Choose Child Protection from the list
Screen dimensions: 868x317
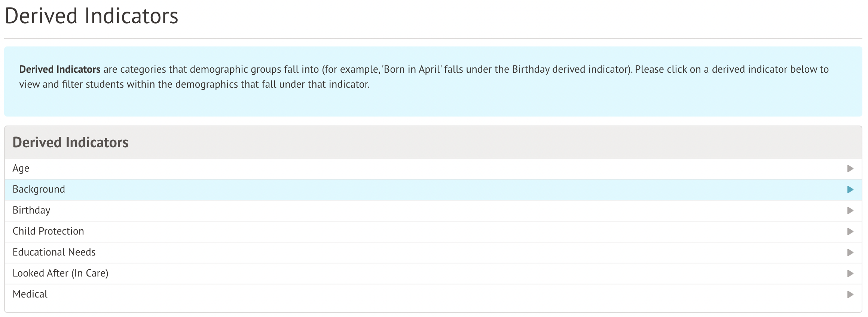tap(48, 232)
